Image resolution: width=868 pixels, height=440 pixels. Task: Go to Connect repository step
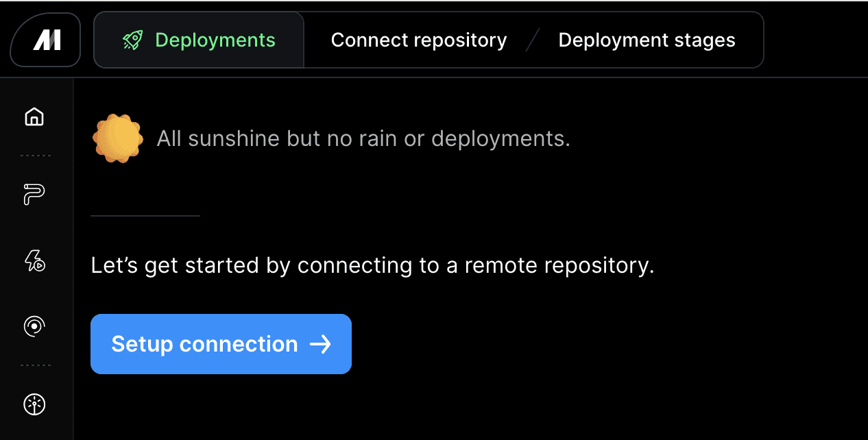pyautogui.click(x=419, y=40)
